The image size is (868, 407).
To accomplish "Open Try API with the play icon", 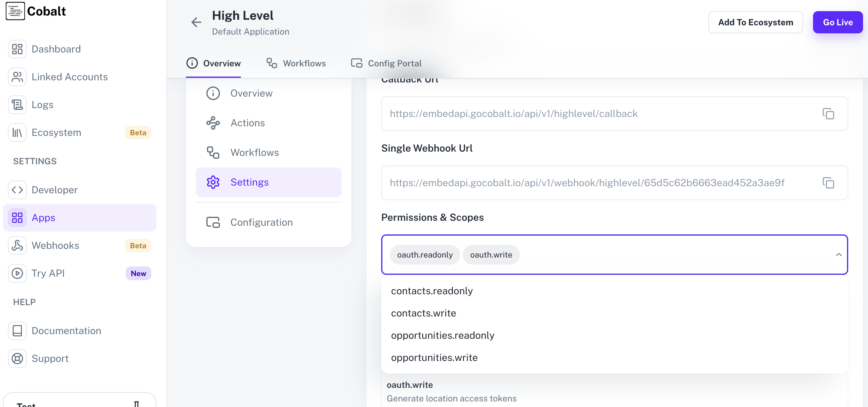I will click(x=17, y=273).
